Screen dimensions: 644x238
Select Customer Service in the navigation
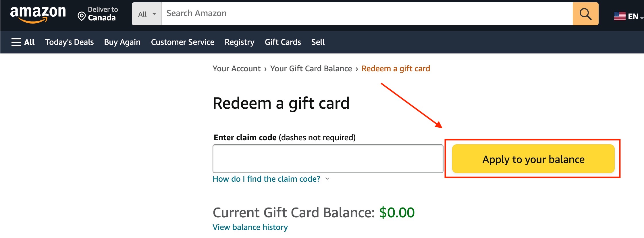(x=182, y=42)
